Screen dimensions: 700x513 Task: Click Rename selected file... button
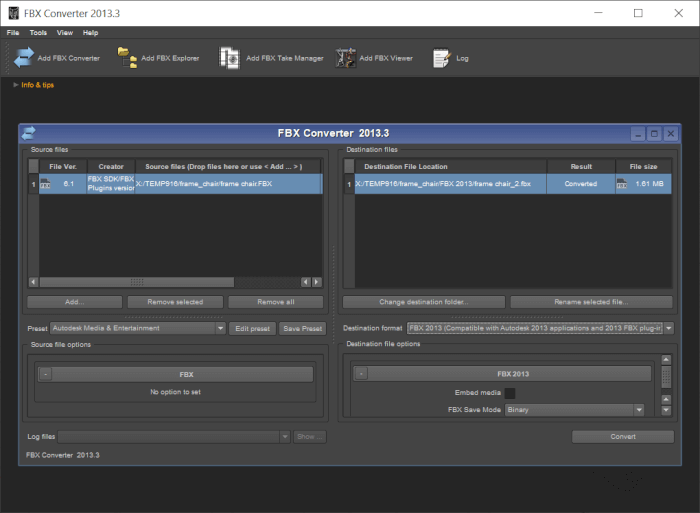(591, 302)
